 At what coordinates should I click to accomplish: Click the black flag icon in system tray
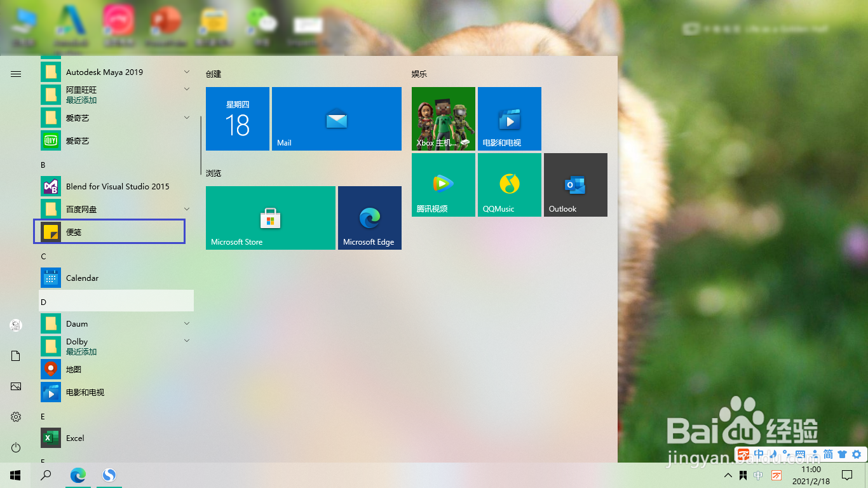point(743,475)
